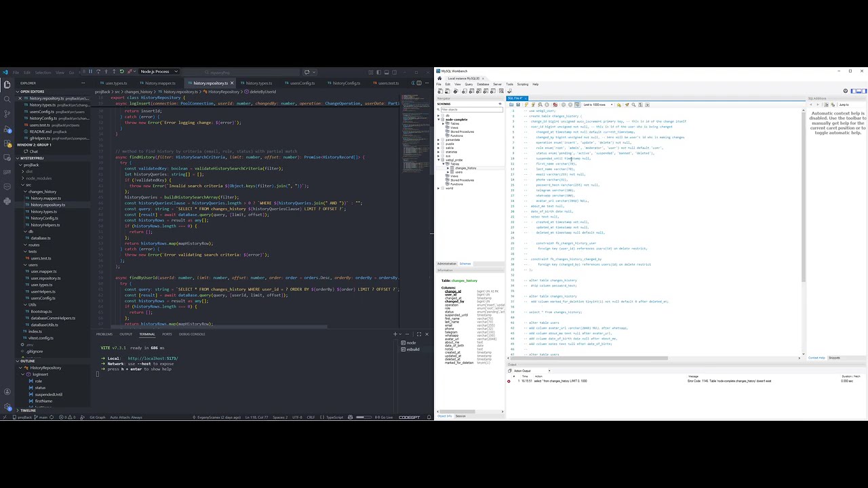Collapse changes_history folder in explorer
Viewport: 868px width, 488px height.
tap(41, 192)
